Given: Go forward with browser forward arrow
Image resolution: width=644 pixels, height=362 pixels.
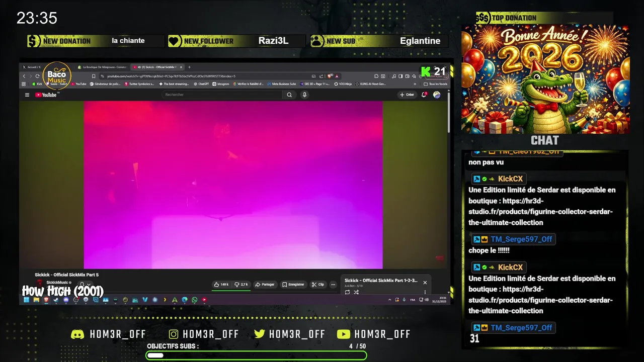Looking at the screenshot, I should [31, 76].
